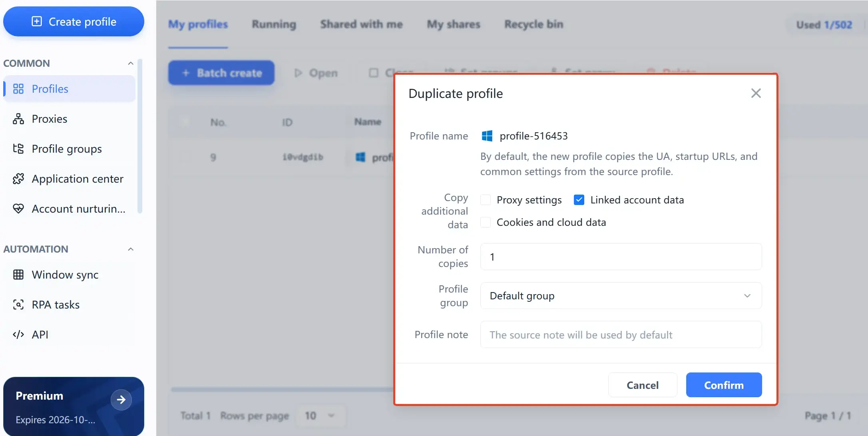Click the Profiles grid icon
This screenshot has height=436, width=868.
coord(18,89)
